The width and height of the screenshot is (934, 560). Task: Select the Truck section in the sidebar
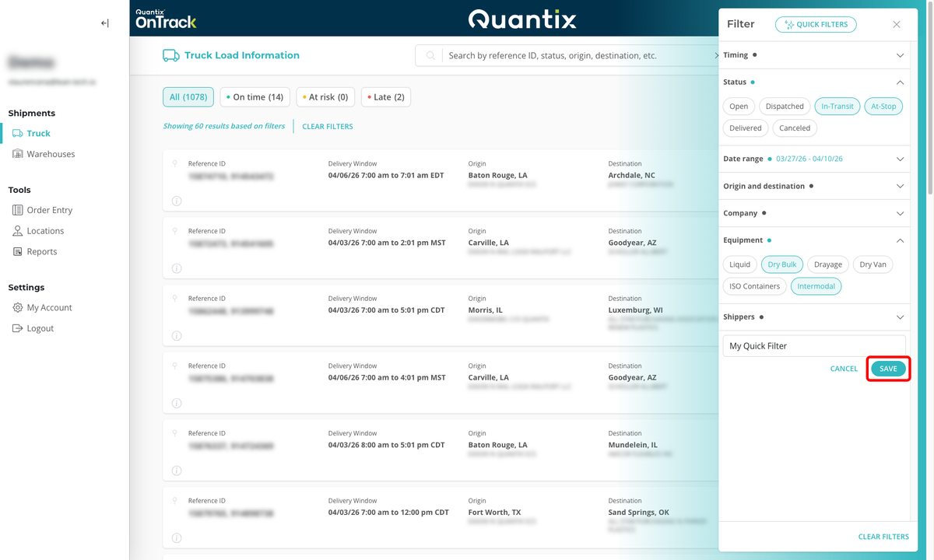pyautogui.click(x=36, y=133)
